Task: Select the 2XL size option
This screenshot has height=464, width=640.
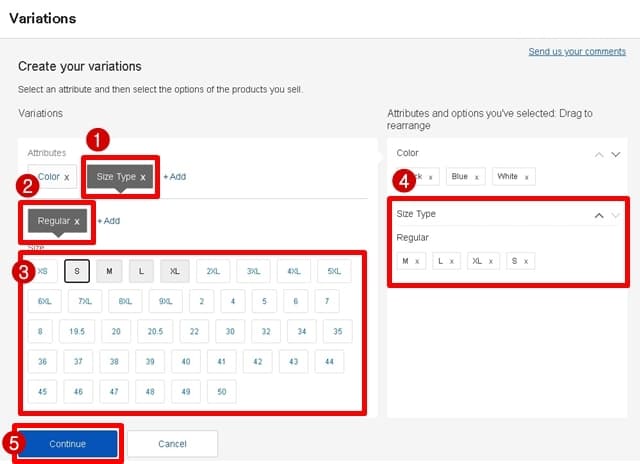Action: click(x=213, y=271)
